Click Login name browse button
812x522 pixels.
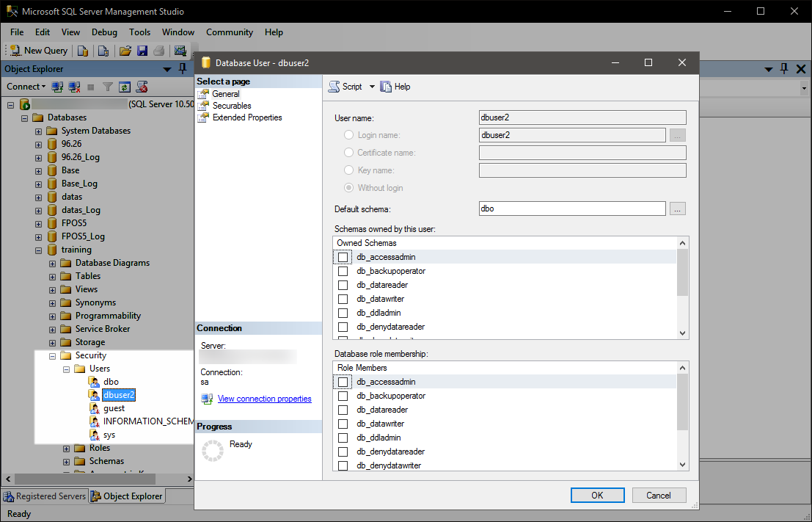pyautogui.click(x=677, y=135)
